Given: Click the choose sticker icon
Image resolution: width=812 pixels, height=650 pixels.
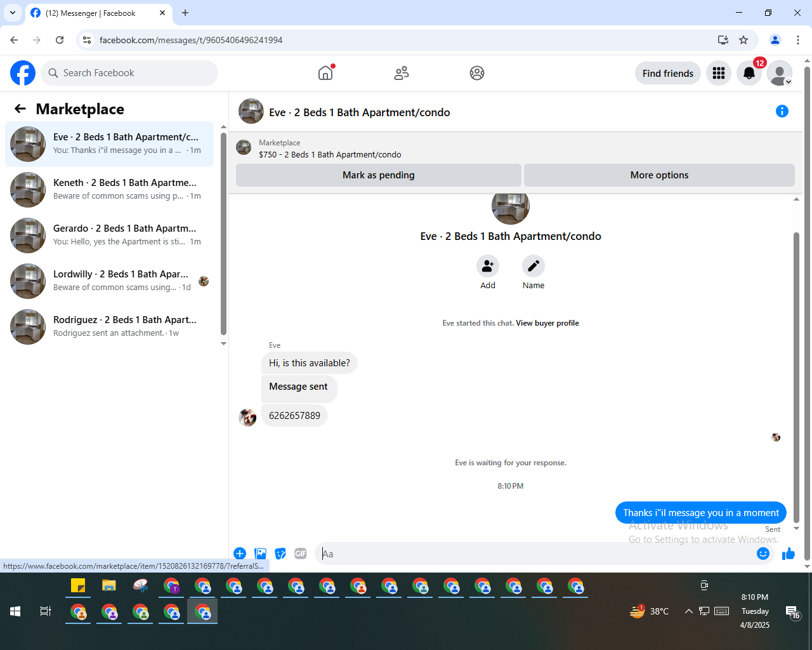Looking at the screenshot, I should click(x=280, y=554).
